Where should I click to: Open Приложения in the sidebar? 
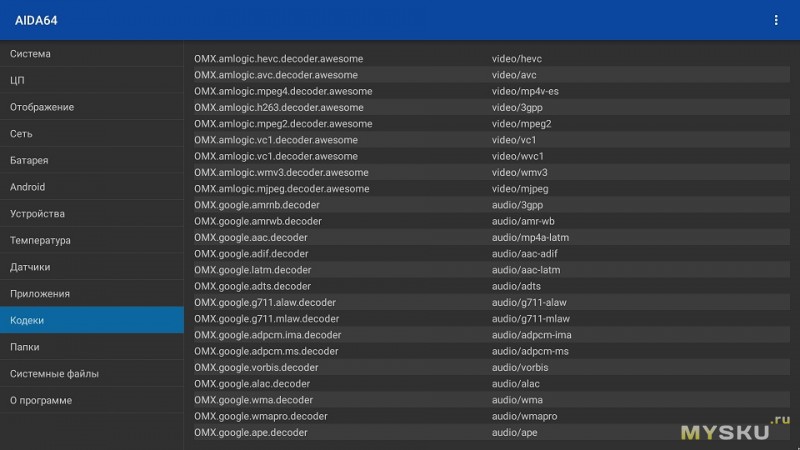tap(92, 293)
